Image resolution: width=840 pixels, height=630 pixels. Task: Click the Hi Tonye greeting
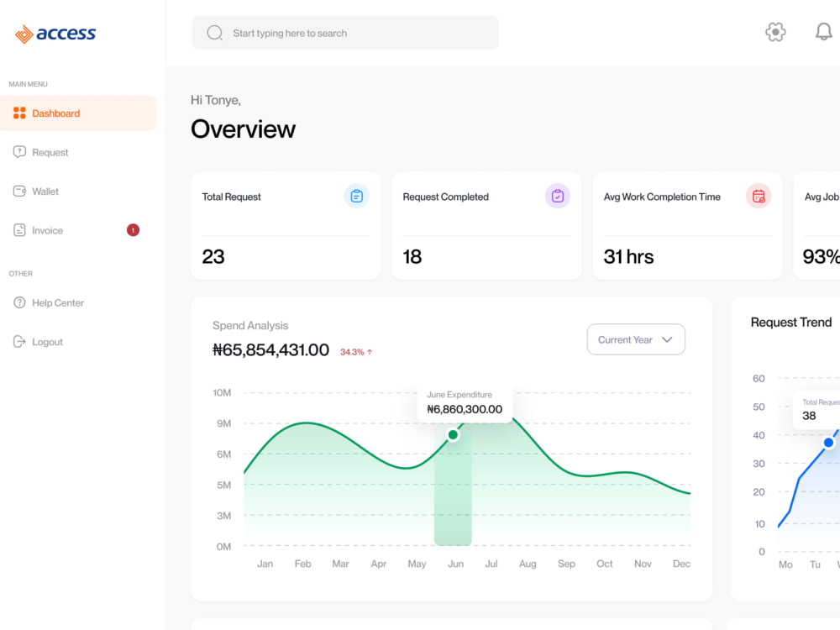point(216,100)
